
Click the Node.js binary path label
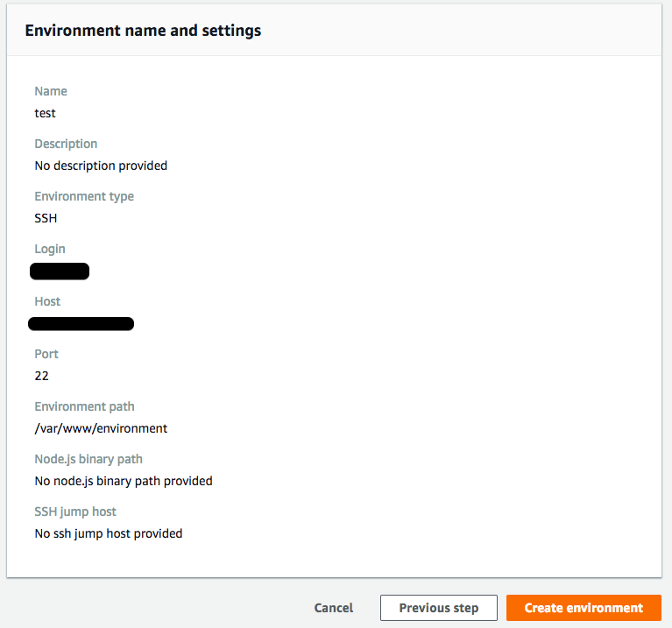pyautogui.click(x=88, y=459)
